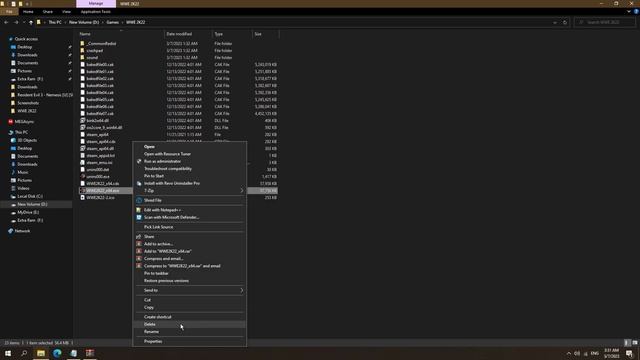This screenshot has height=360, width=640.
Task: Select the steam_api64 file row
Action: click(x=179, y=134)
